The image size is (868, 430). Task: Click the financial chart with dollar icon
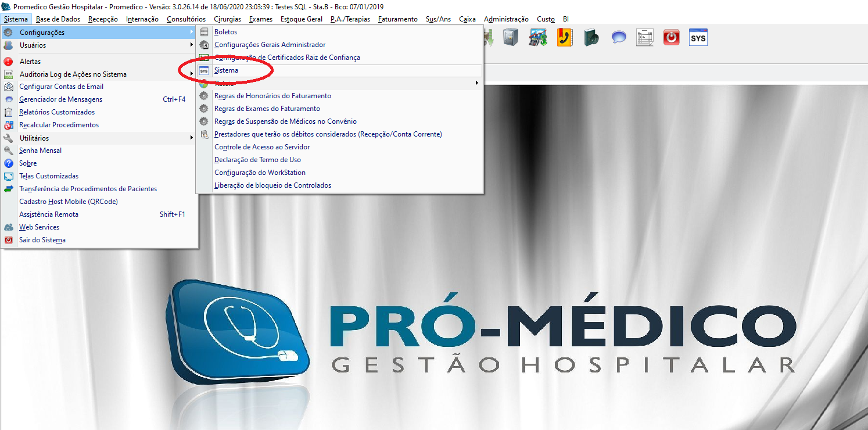click(x=537, y=38)
